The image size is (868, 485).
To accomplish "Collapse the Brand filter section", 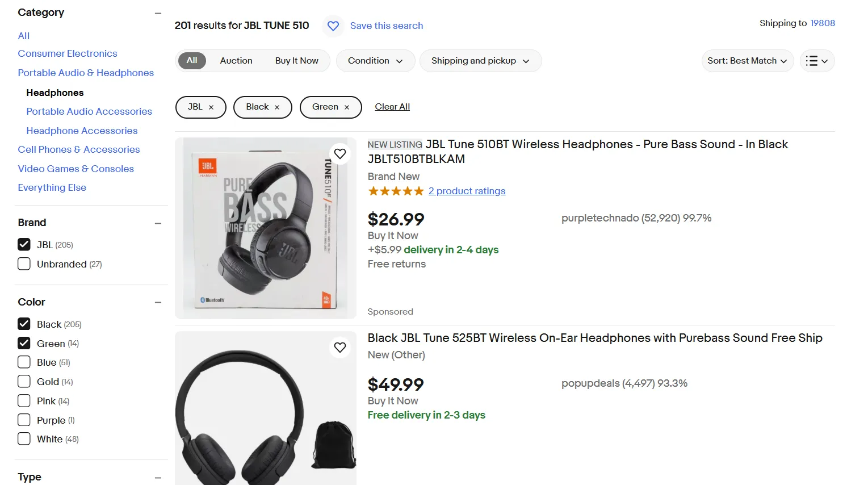I will (158, 223).
